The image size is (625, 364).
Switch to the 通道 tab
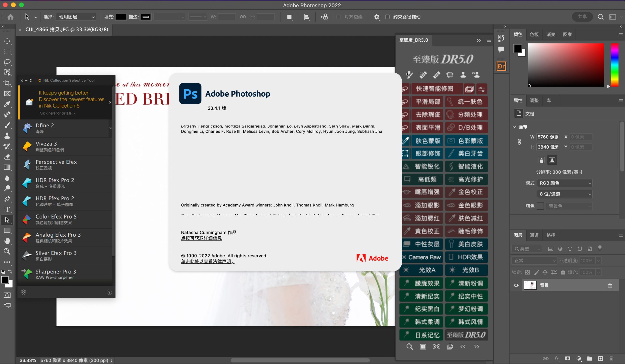[534, 235]
